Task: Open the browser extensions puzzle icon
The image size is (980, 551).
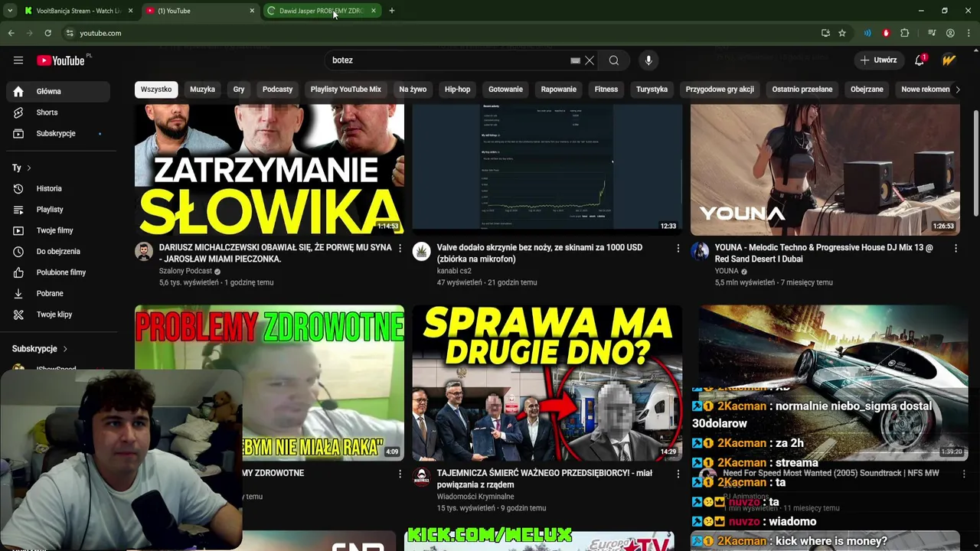Action: point(905,33)
